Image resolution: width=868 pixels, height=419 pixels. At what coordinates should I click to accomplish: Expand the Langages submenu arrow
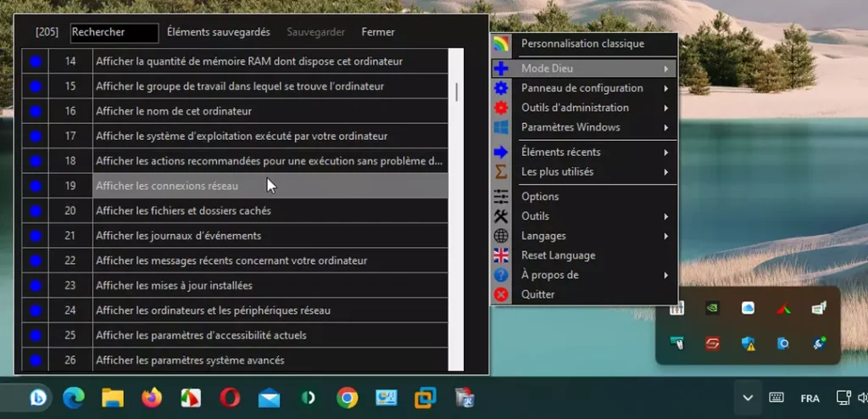click(x=666, y=237)
